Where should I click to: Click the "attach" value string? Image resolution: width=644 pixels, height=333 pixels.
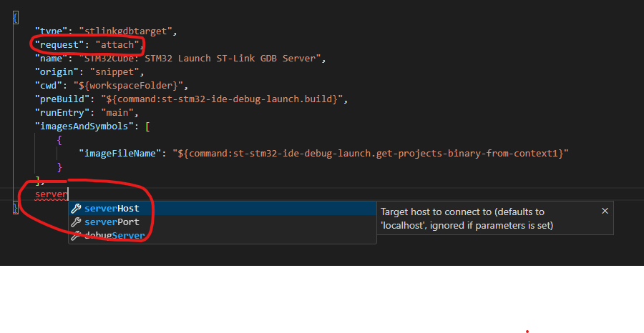pos(118,45)
